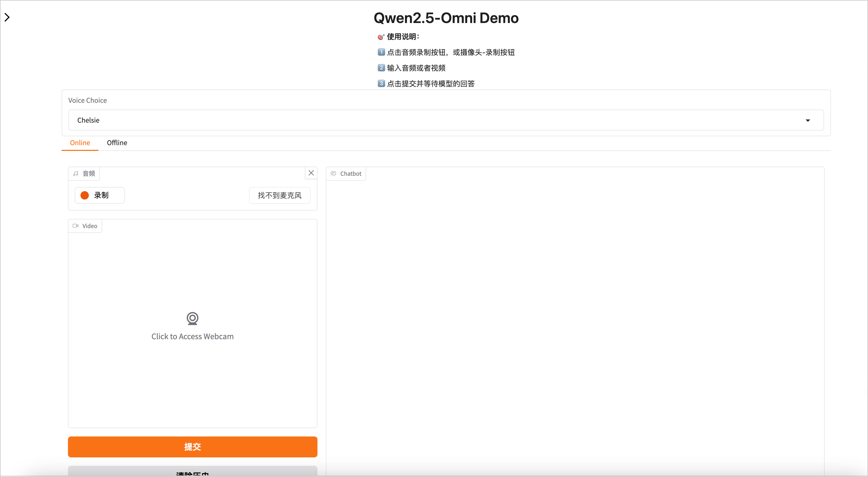The width and height of the screenshot is (868, 477).
Task: Click the 找不到麦克风 microphone selector
Action: [x=280, y=195]
